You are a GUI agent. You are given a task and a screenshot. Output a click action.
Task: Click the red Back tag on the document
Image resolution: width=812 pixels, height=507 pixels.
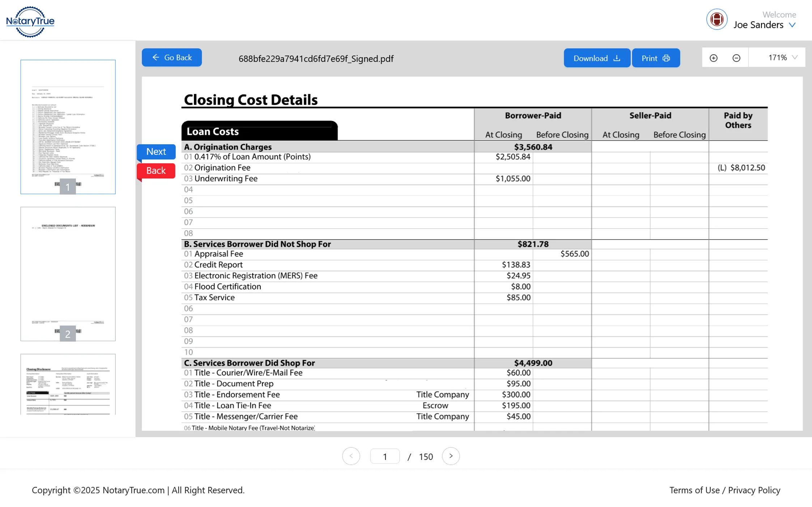(x=156, y=170)
